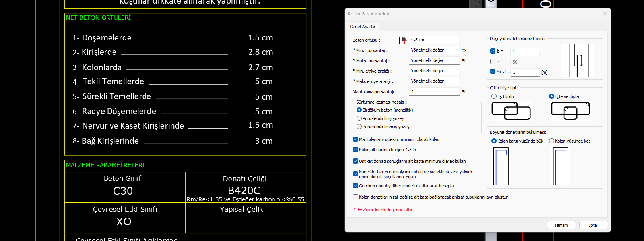This screenshot has height=241, width=644.
Task: Click the Min. pursantaj value field
Action: (434, 50)
